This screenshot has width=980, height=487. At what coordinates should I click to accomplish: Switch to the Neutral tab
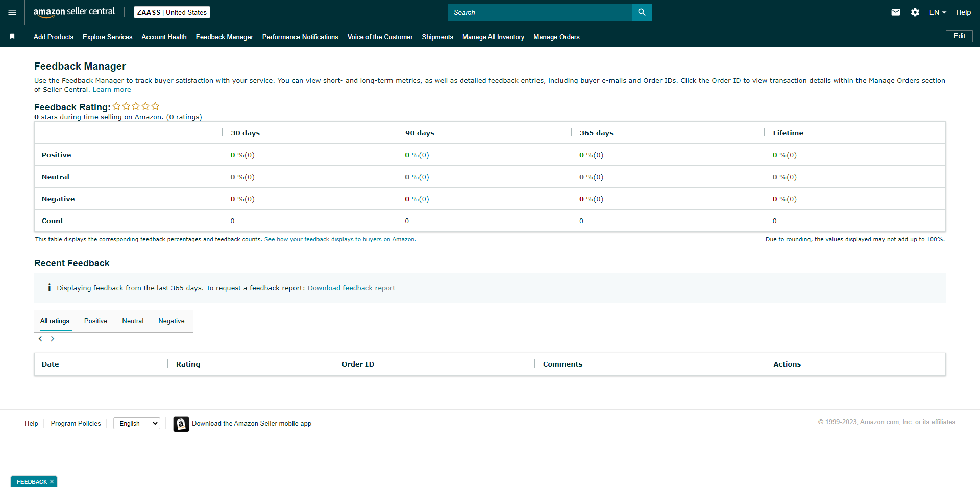click(133, 321)
